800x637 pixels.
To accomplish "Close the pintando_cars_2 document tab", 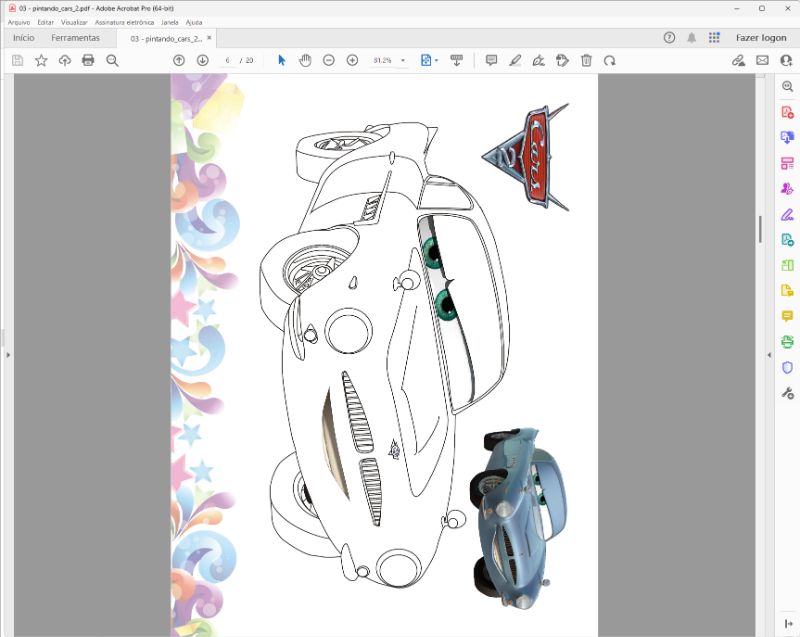I will [x=209, y=38].
